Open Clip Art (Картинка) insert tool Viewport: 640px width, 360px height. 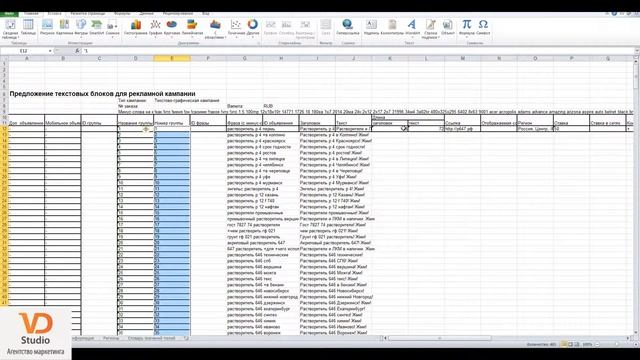click(x=64, y=27)
